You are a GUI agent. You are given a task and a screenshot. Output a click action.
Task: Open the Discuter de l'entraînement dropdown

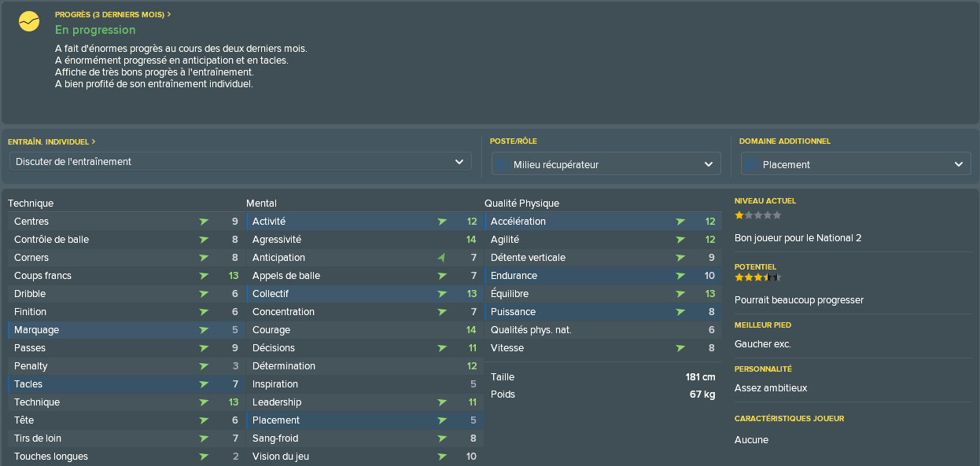click(x=241, y=161)
